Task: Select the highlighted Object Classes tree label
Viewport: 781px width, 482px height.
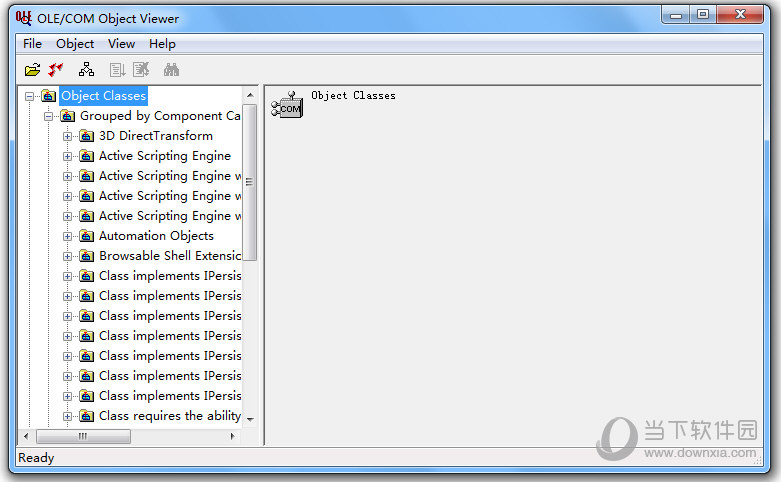Action: 104,96
